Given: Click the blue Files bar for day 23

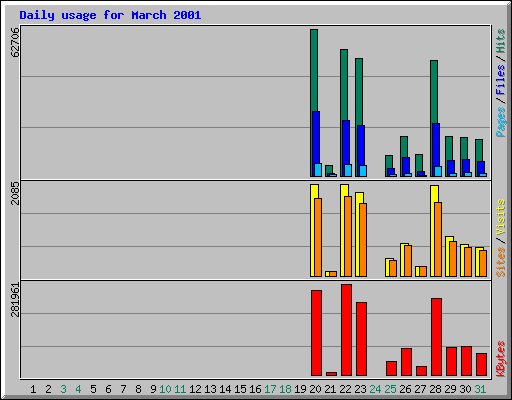Looking at the screenshot, I should (361, 145).
